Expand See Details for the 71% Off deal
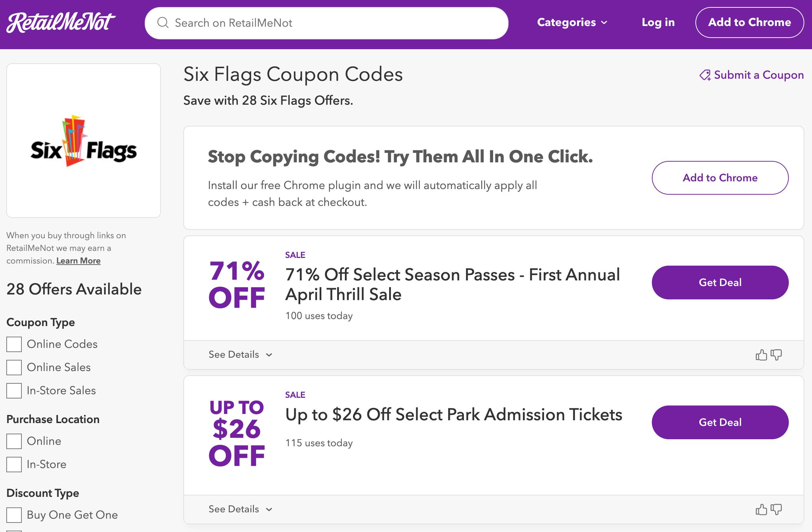The image size is (812, 532). [240, 355]
